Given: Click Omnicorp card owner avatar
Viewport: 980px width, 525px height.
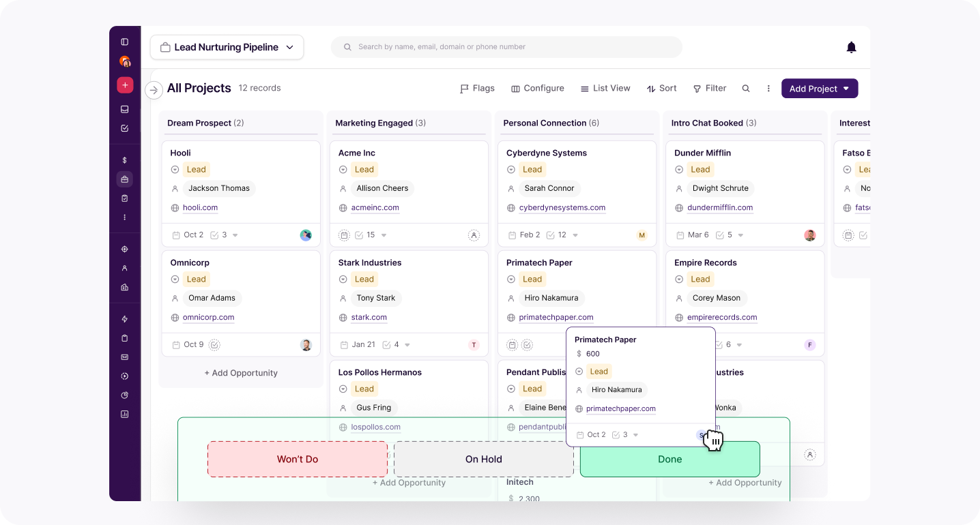Looking at the screenshot, I should 306,345.
